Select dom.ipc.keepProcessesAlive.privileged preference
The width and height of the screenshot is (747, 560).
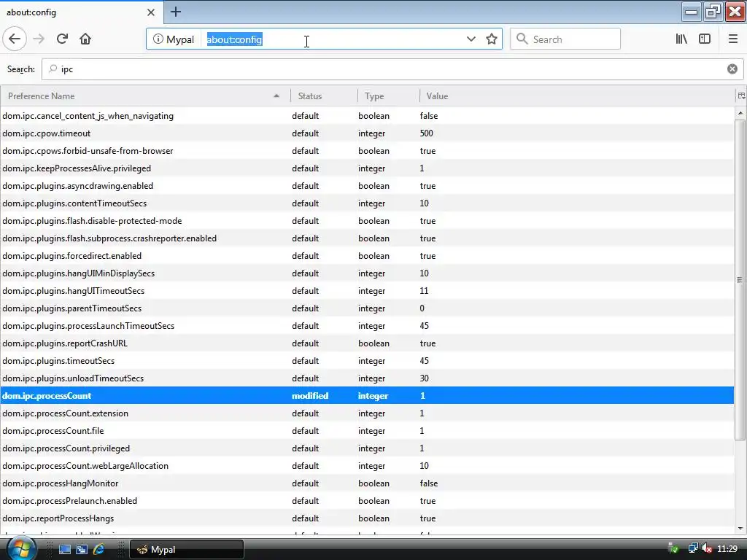pyautogui.click(x=367, y=168)
